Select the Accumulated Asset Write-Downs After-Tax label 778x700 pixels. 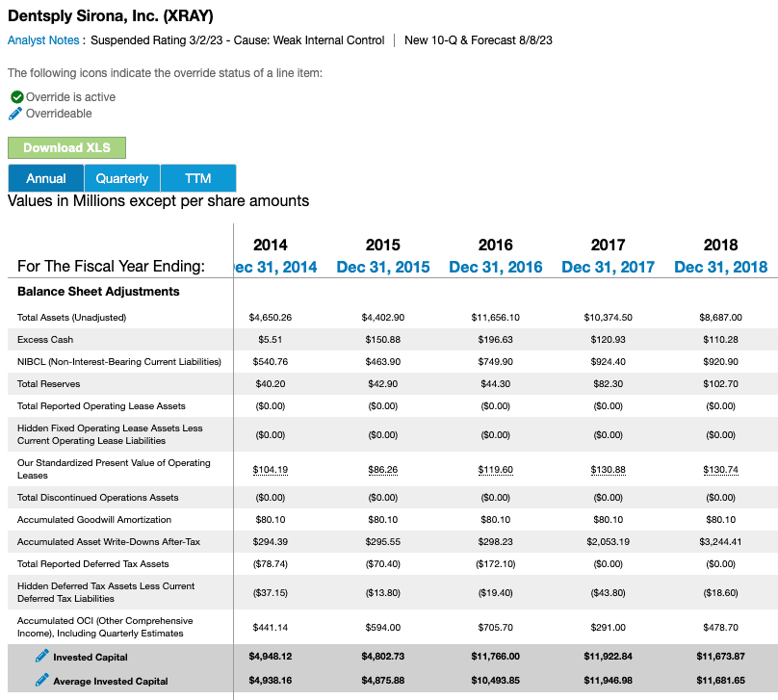tap(109, 542)
